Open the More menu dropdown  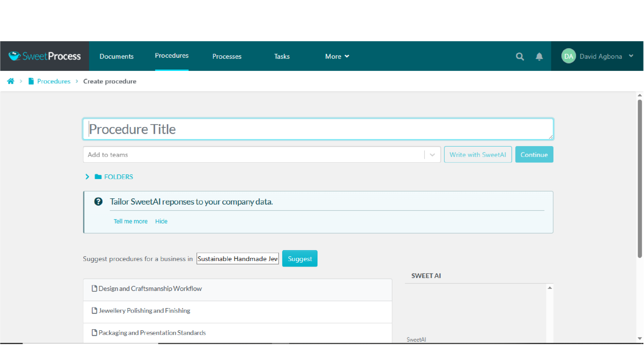coord(337,56)
